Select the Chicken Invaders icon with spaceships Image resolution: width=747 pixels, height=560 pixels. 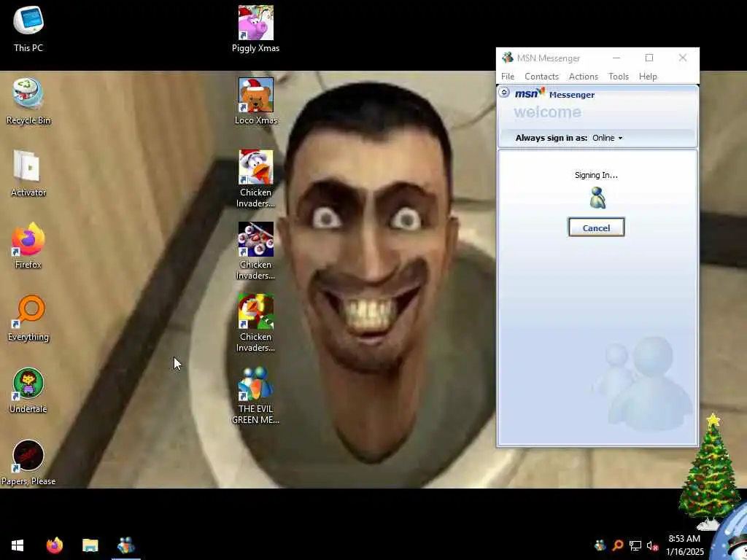(256, 251)
